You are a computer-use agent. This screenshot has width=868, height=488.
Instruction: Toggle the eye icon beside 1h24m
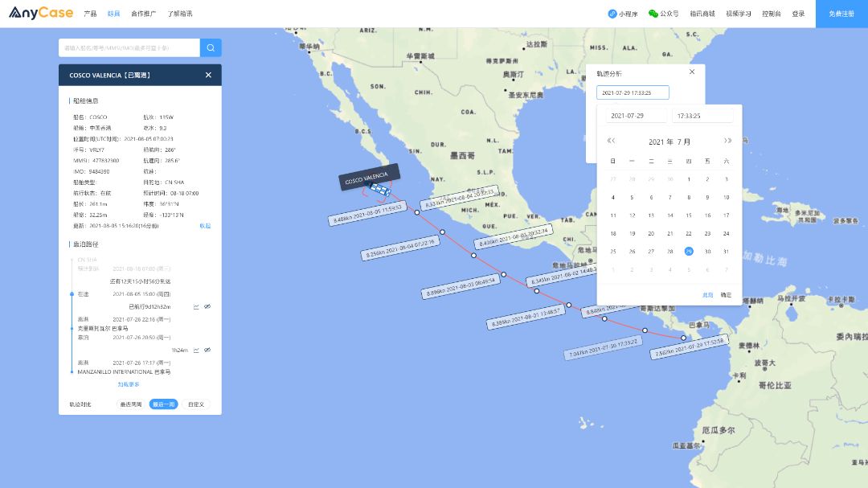pyautogui.click(x=207, y=350)
